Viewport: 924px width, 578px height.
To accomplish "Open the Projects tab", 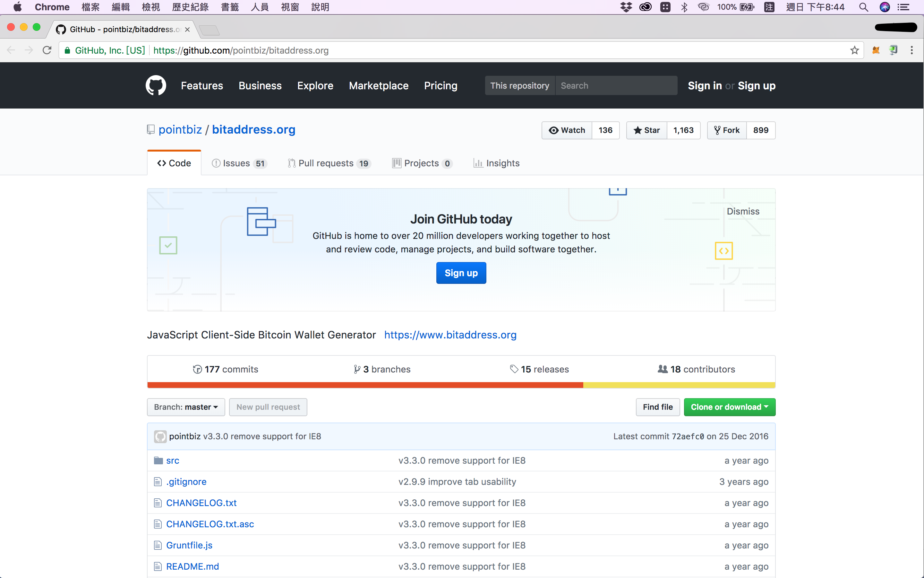I will coord(422,163).
